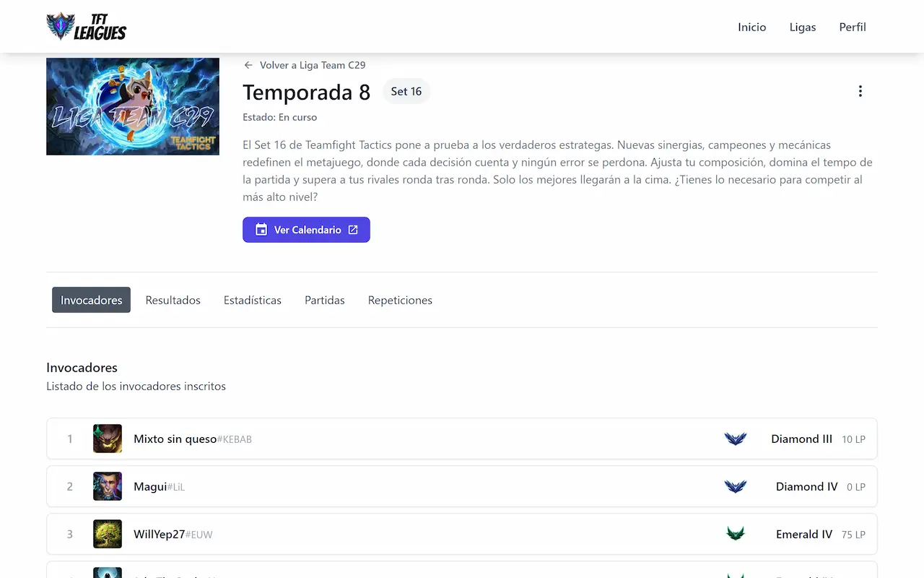Click the back arrow beside Volver a Liga
924x578 pixels.
(x=248, y=65)
